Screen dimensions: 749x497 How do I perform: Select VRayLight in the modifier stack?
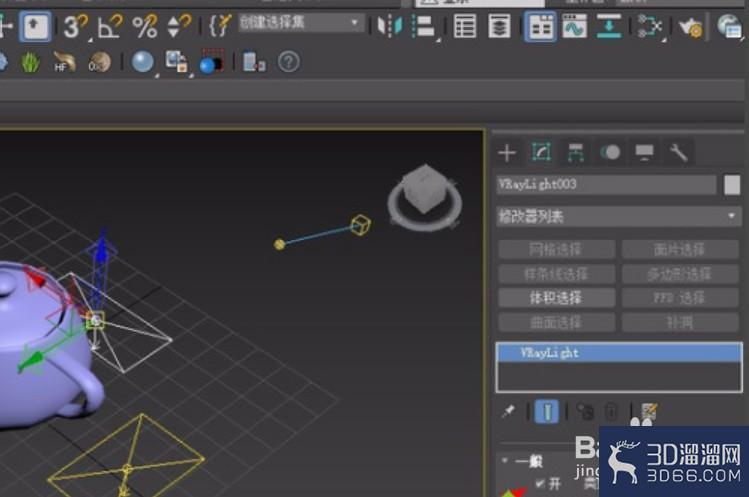click(x=619, y=353)
